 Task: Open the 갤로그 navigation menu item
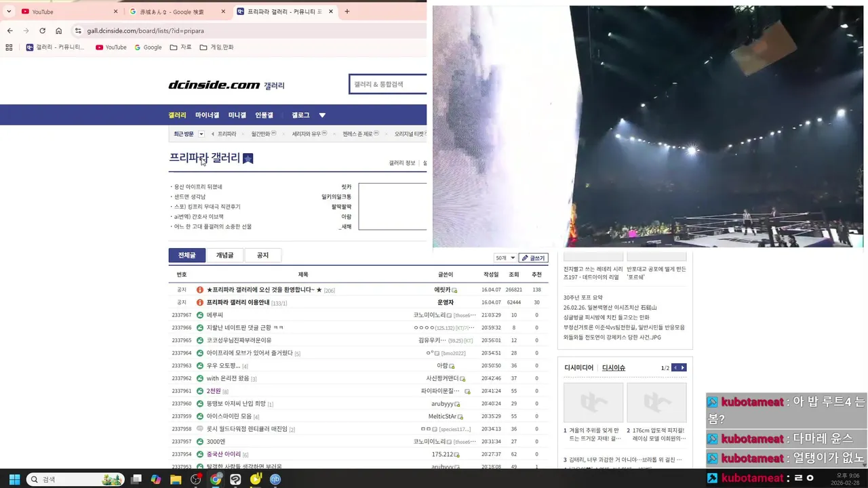coord(300,115)
